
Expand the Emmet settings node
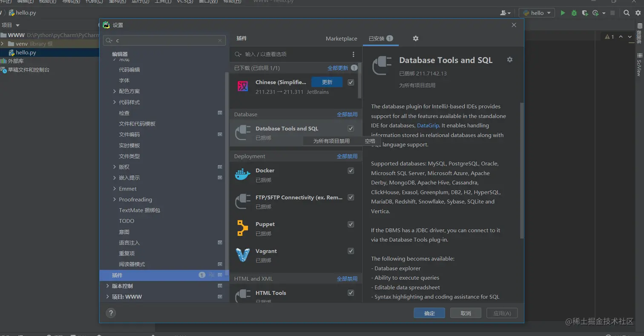click(115, 188)
